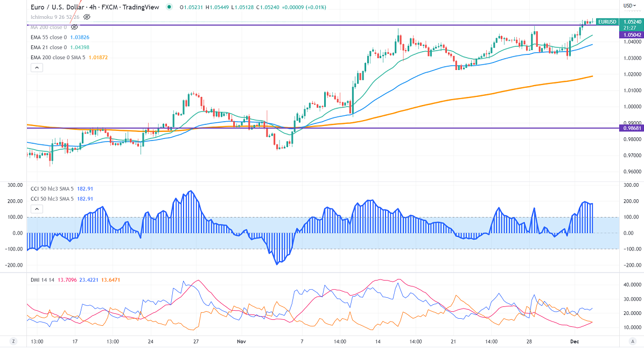The image size is (644, 350).
Task: Click the 1.05042 horizontal line price label
Action: (632, 35)
